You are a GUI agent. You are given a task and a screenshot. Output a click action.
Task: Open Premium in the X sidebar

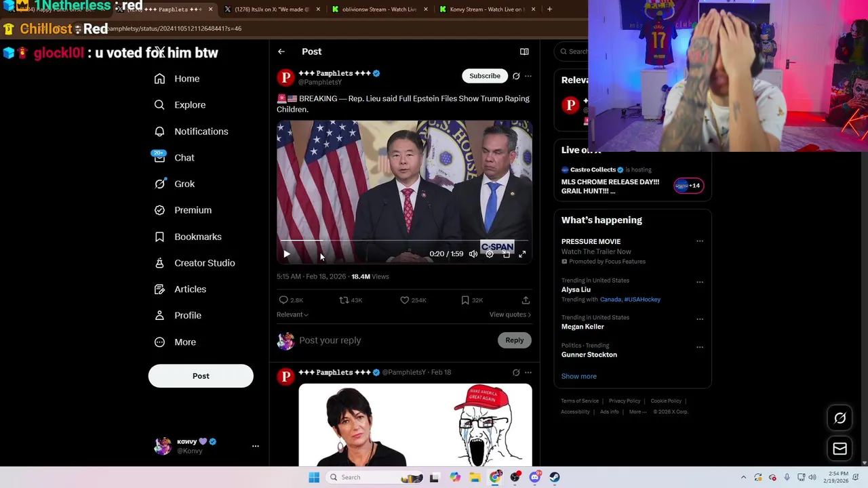tap(183, 210)
